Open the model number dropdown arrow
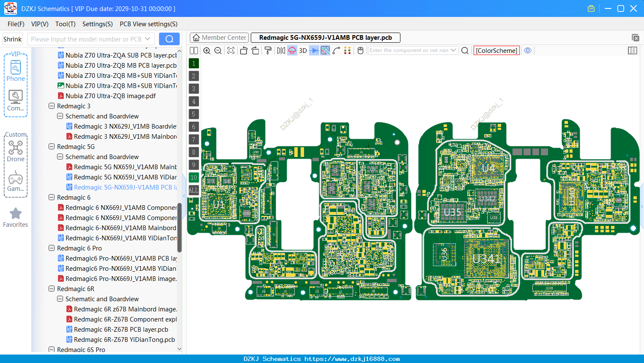This screenshot has height=363, width=644. [148, 39]
